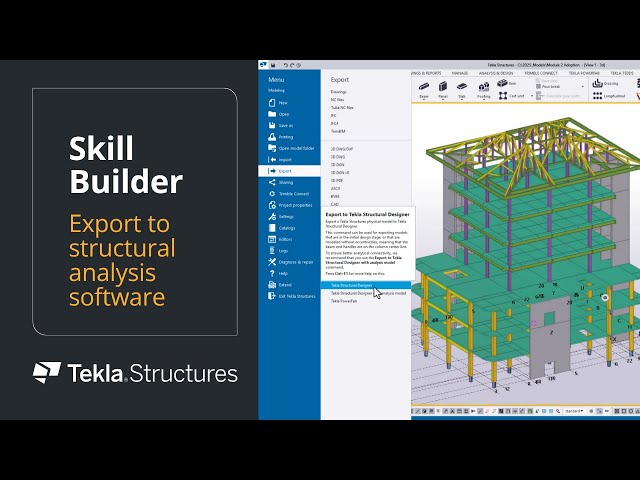Click the Printing icon in Menu
The height and width of the screenshot is (480, 640).
click(272, 137)
